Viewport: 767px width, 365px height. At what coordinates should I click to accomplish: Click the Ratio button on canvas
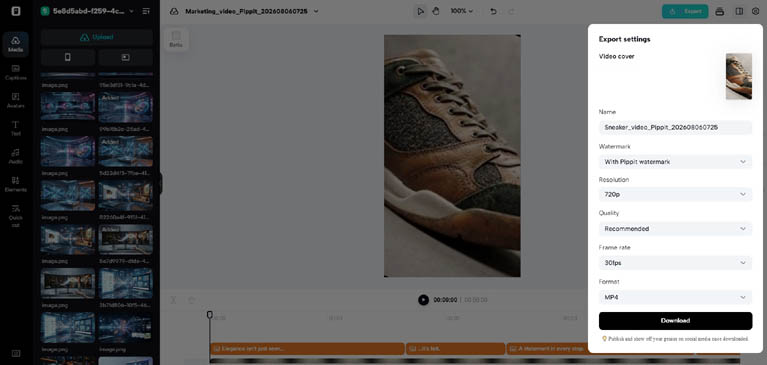(x=176, y=39)
